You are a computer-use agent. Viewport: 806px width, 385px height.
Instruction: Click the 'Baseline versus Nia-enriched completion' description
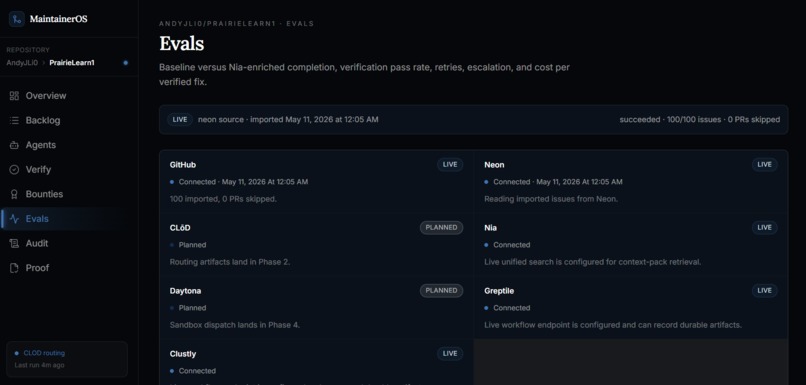(x=364, y=75)
